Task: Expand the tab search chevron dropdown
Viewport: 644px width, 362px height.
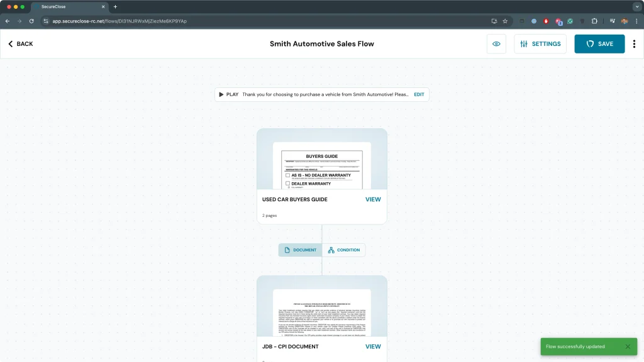Action: (x=636, y=6)
